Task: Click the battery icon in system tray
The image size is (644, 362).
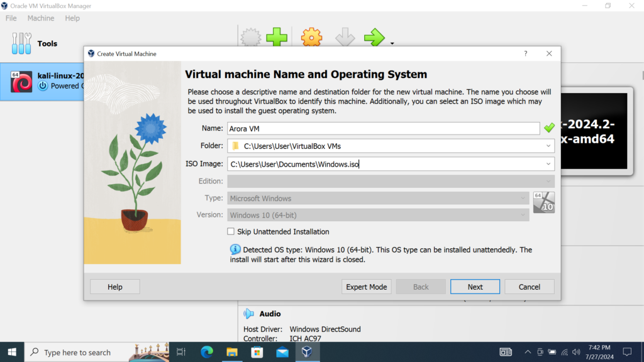Action: click(552, 352)
